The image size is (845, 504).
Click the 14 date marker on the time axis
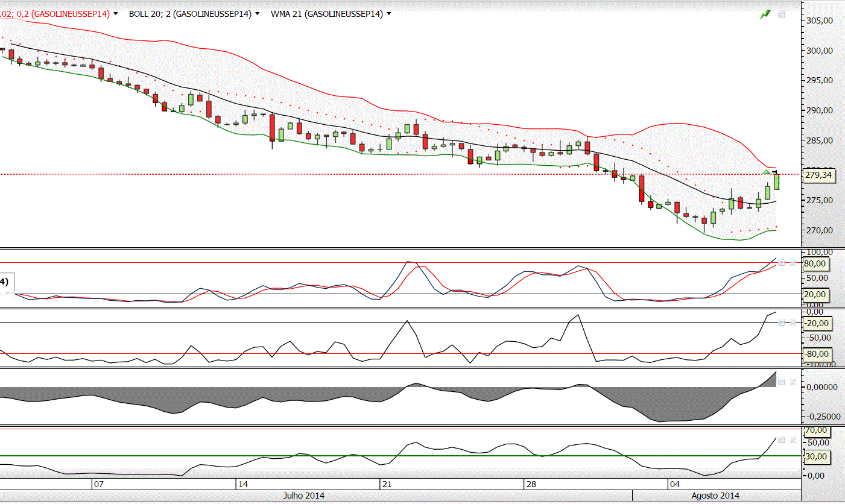pyautogui.click(x=242, y=484)
